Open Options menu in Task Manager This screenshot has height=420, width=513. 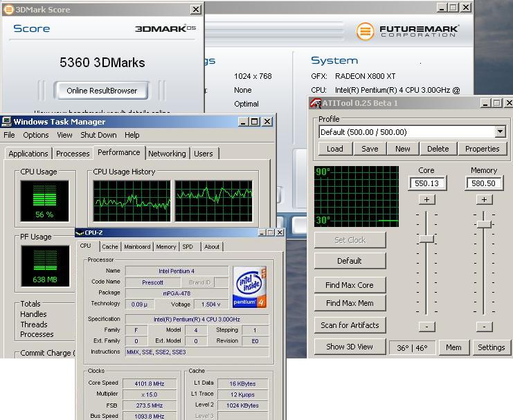[36, 135]
